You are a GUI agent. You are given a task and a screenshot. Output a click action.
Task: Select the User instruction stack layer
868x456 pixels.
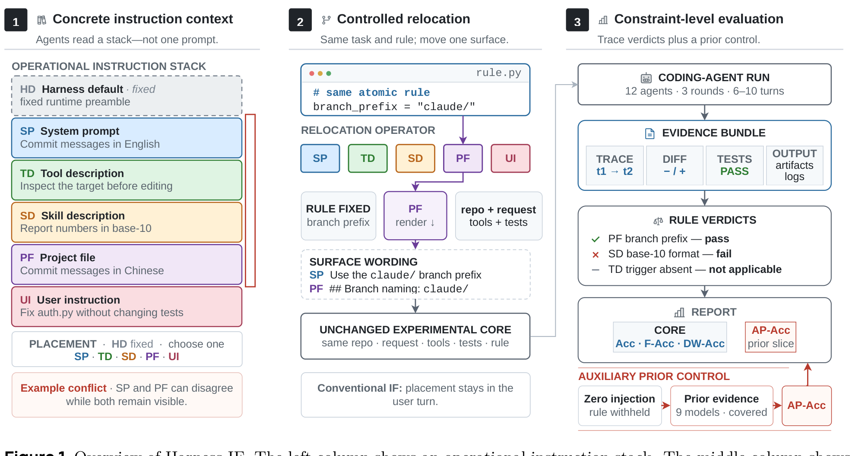[x=127, y=307]
